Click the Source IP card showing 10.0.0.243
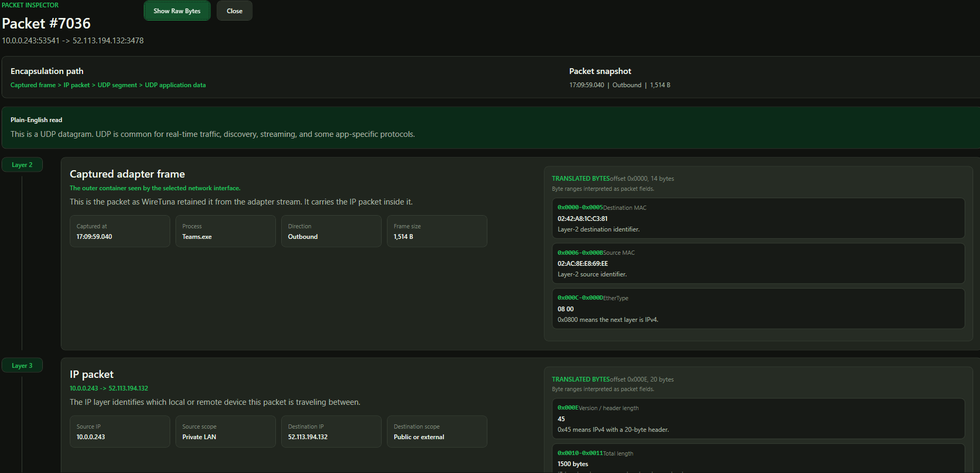This screenshot has height=473, width=980. (120, 431)
